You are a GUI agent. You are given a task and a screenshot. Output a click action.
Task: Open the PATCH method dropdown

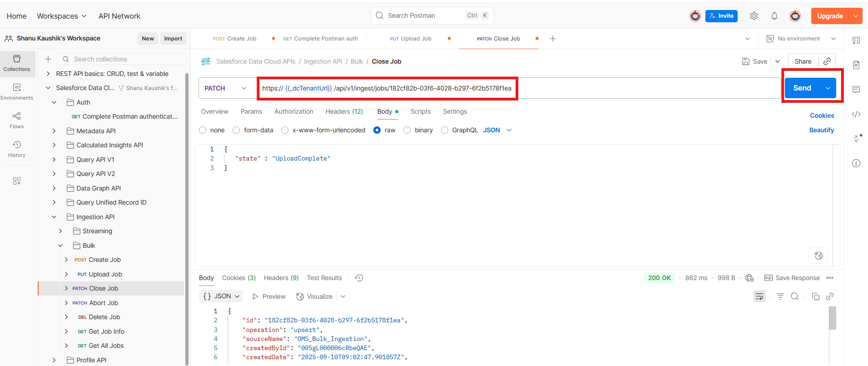click(x=225, y=88)
